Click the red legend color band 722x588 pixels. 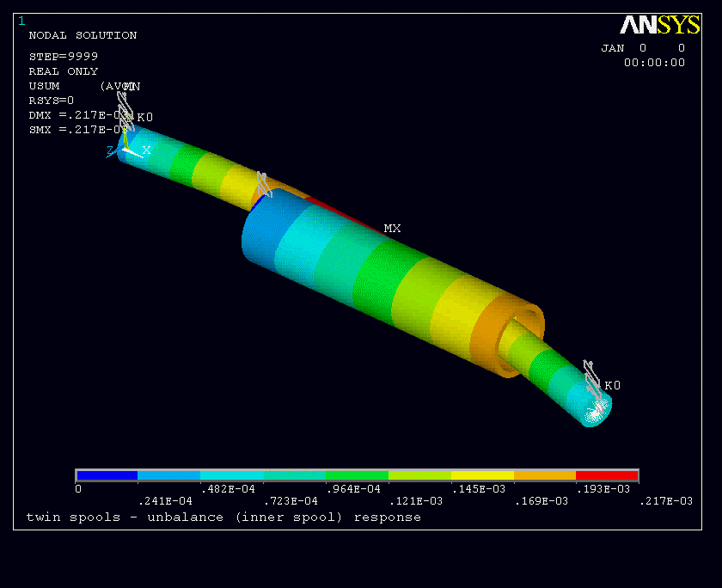pos(607,475)
